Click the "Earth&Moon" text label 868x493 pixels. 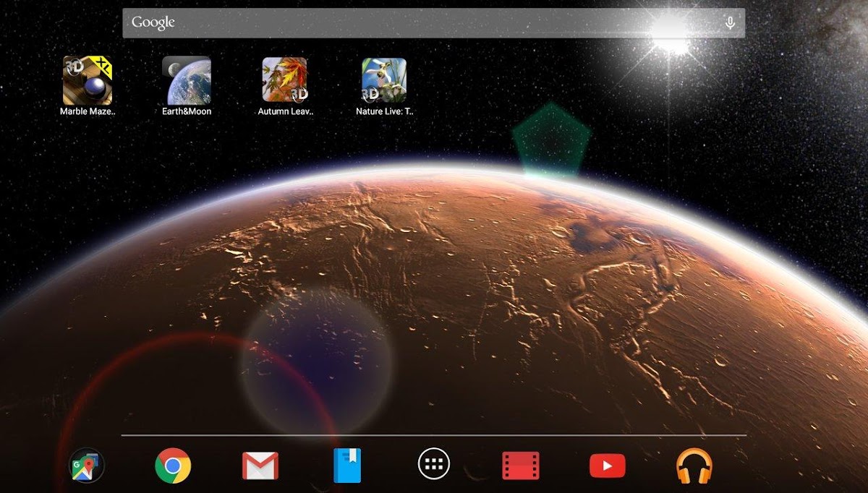tap(187, 112)
